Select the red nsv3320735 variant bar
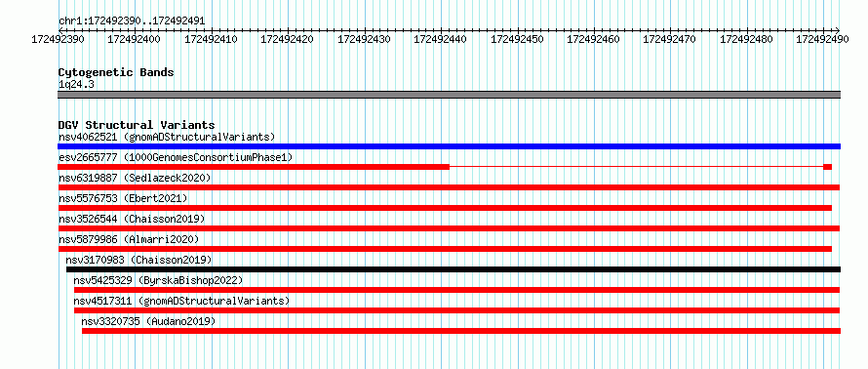Screen dimensions: 868x369 (x=461, y=331)
